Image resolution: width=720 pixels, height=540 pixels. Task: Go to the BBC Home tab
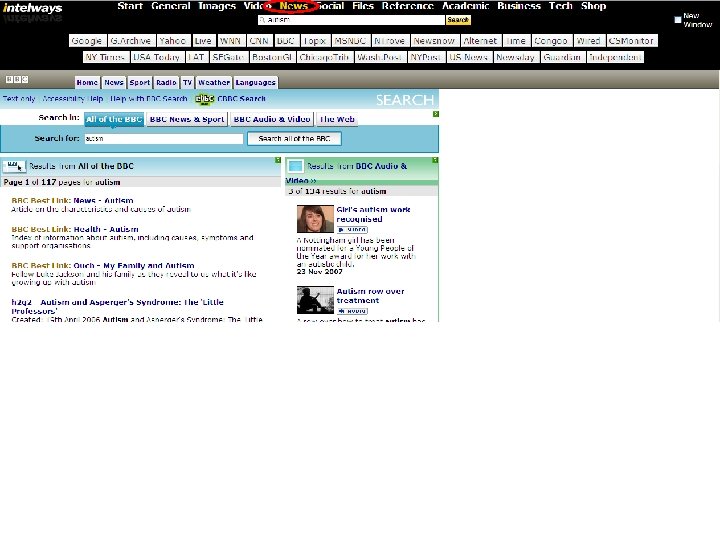tap(87, 83)
